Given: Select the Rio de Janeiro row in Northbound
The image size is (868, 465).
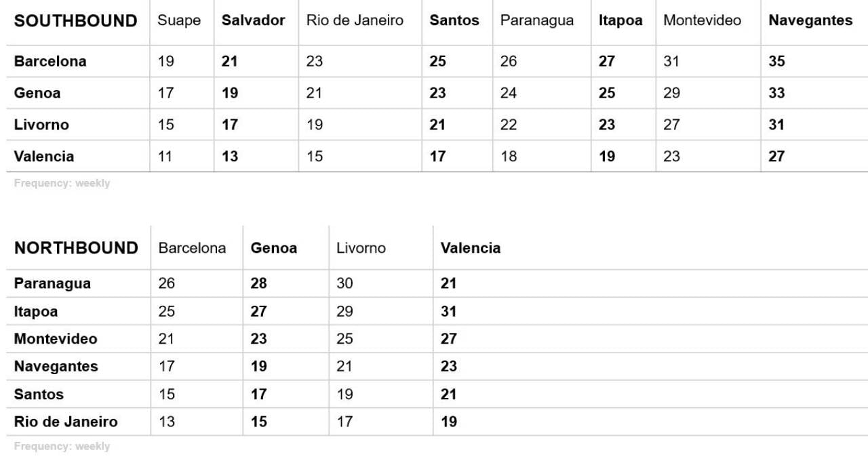Looking at the screenshot, I should click(434, 422).
